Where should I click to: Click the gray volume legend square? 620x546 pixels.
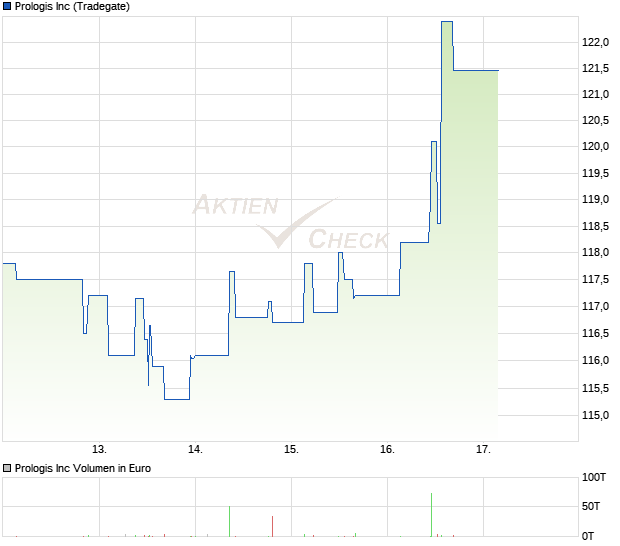pos(7,468)
